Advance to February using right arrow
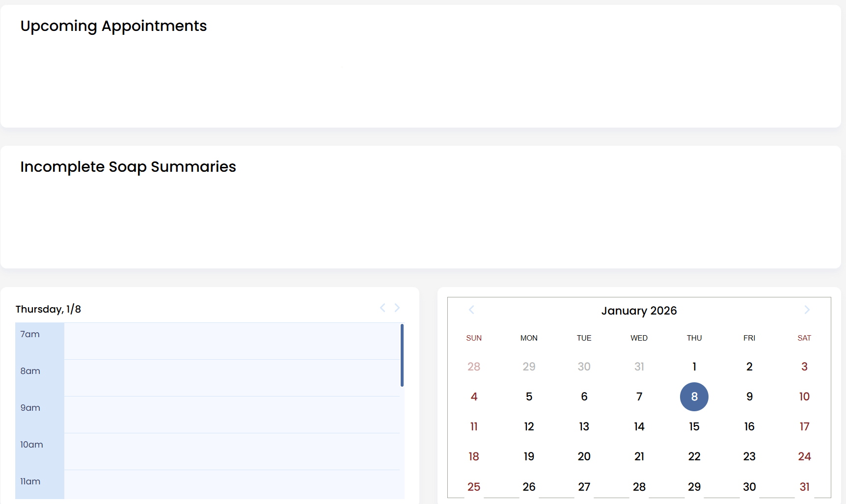846x504 pixels. pyautogui.click(x=807, y=310)
